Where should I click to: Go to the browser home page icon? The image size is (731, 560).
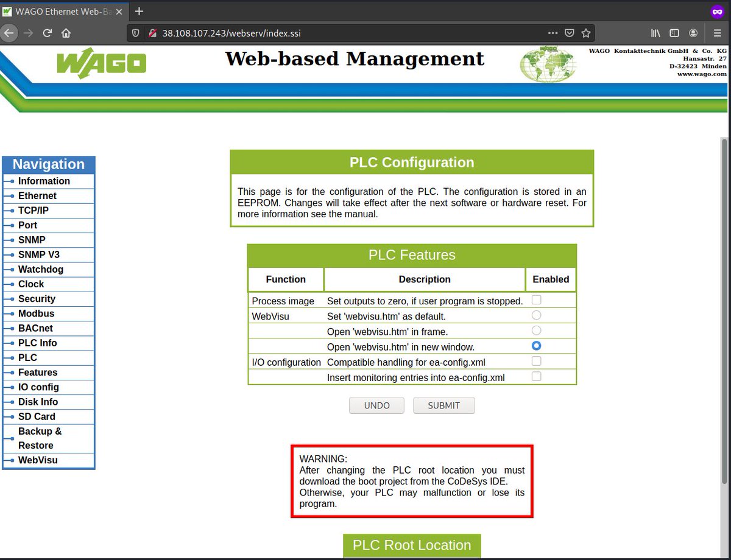[x=66, y=33]
